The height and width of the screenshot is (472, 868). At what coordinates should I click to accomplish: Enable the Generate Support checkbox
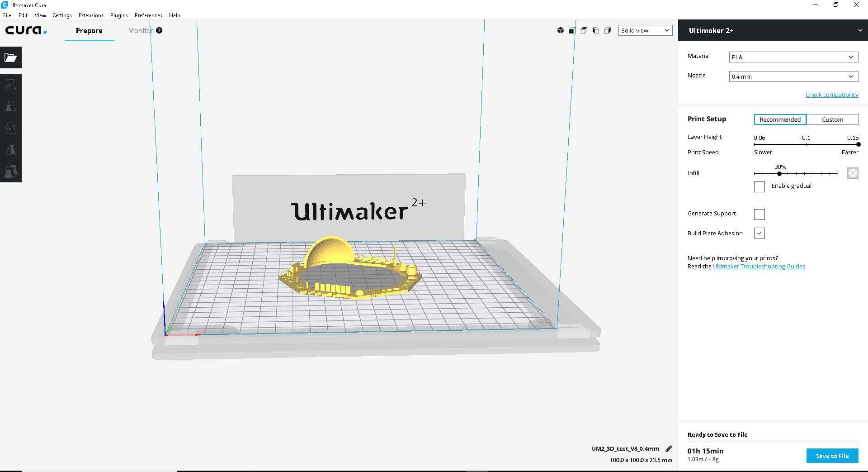point(759,214)
